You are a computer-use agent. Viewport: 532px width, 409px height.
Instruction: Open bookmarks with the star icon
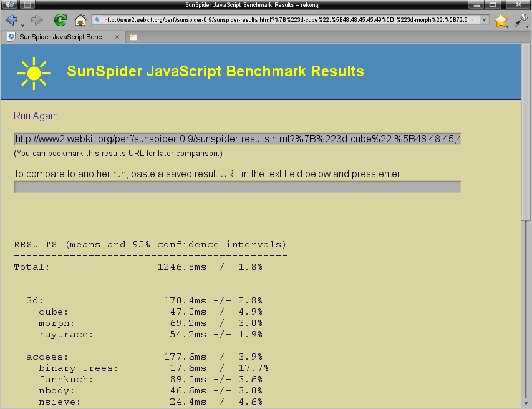click(x=500, y=21)
